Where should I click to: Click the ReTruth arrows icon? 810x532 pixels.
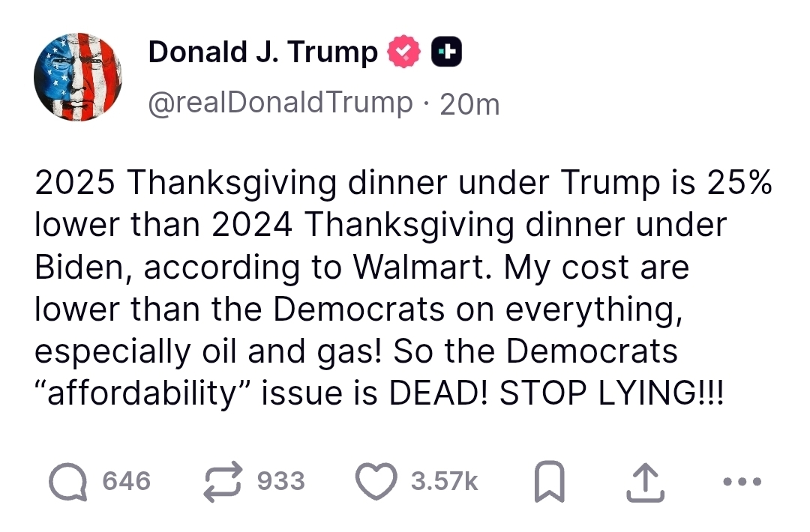222,481
